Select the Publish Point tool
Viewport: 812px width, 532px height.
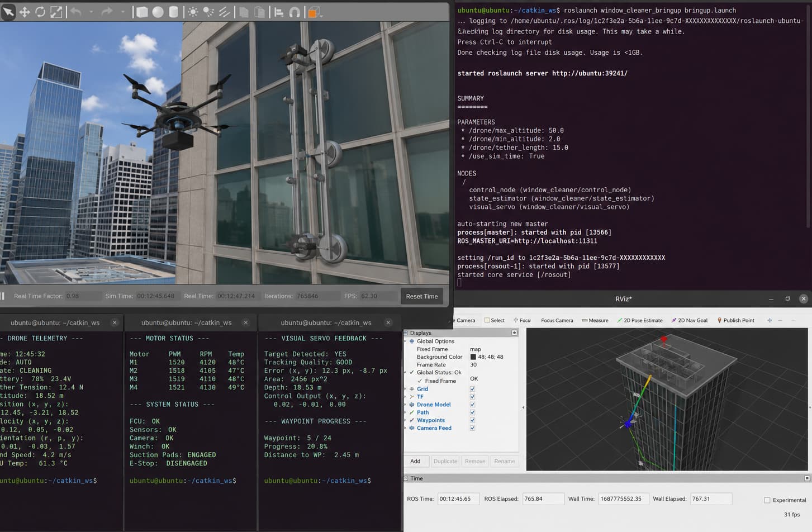(x=735, y=320)
